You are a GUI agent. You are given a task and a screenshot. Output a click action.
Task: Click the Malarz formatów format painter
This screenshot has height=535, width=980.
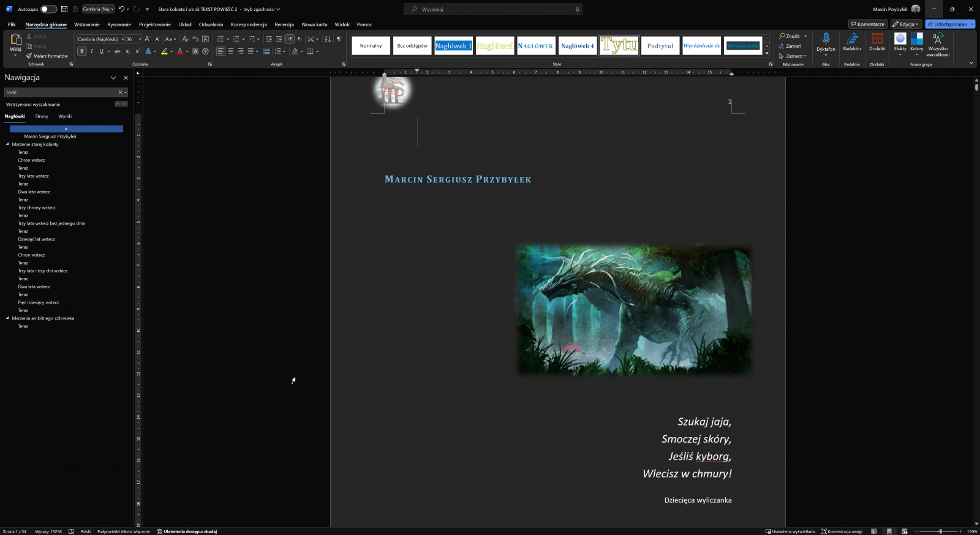pyautogui.click(x=47, y=56)
